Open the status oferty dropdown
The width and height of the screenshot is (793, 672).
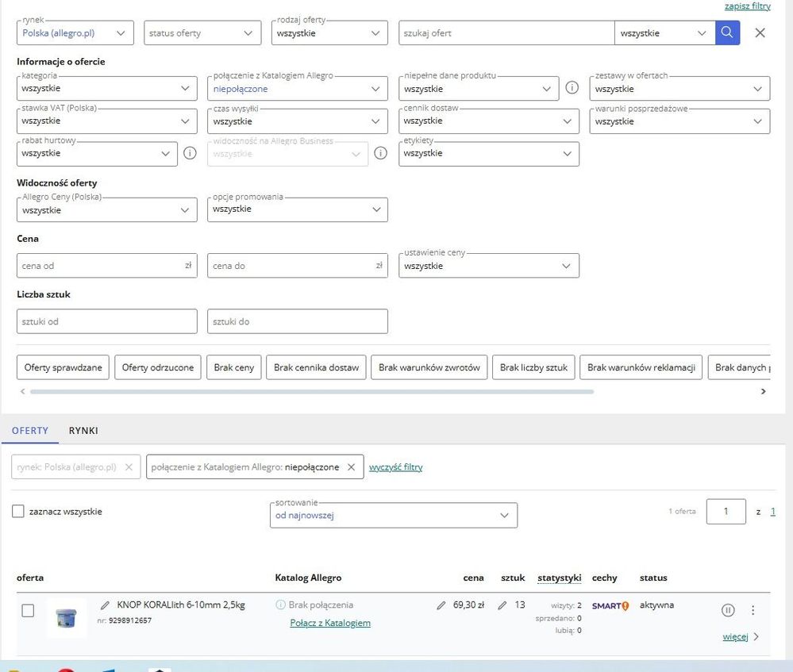tap(203, 33)
